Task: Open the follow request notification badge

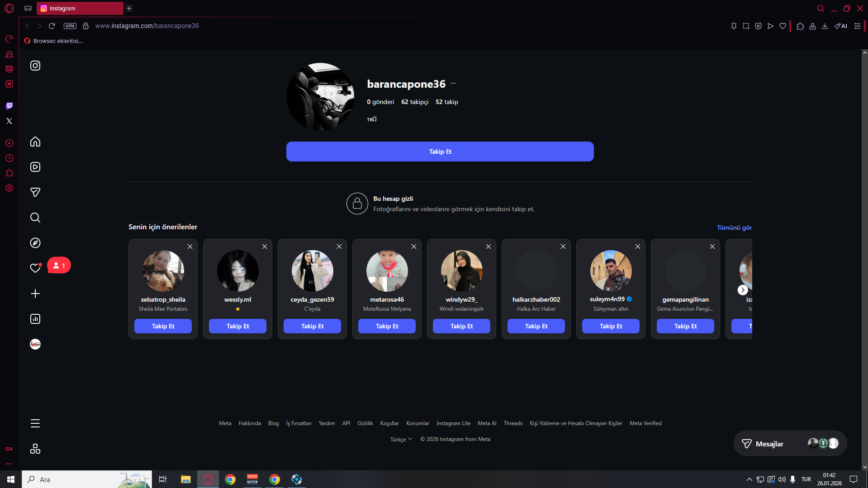Action: (59, 265)
